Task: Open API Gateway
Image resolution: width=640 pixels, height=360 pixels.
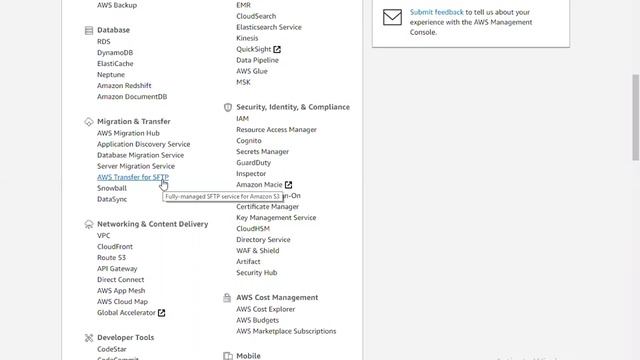Action: pyautogui.click(x=117, y=269)
